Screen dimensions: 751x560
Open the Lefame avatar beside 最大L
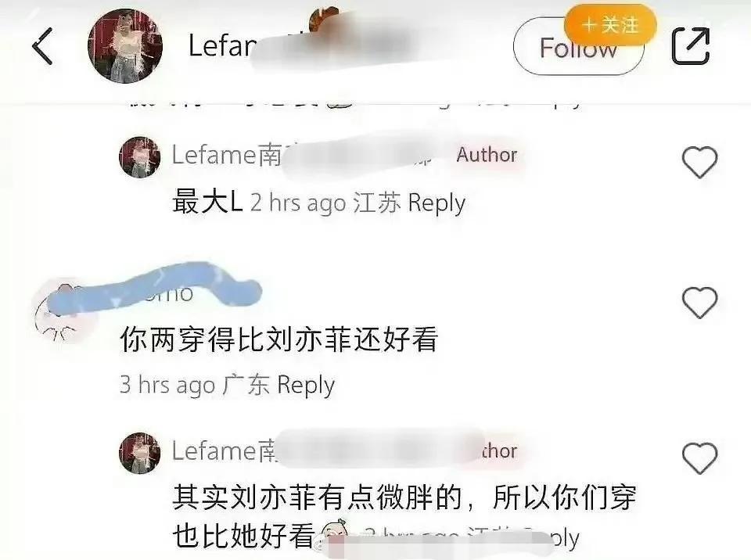(140, 158)
